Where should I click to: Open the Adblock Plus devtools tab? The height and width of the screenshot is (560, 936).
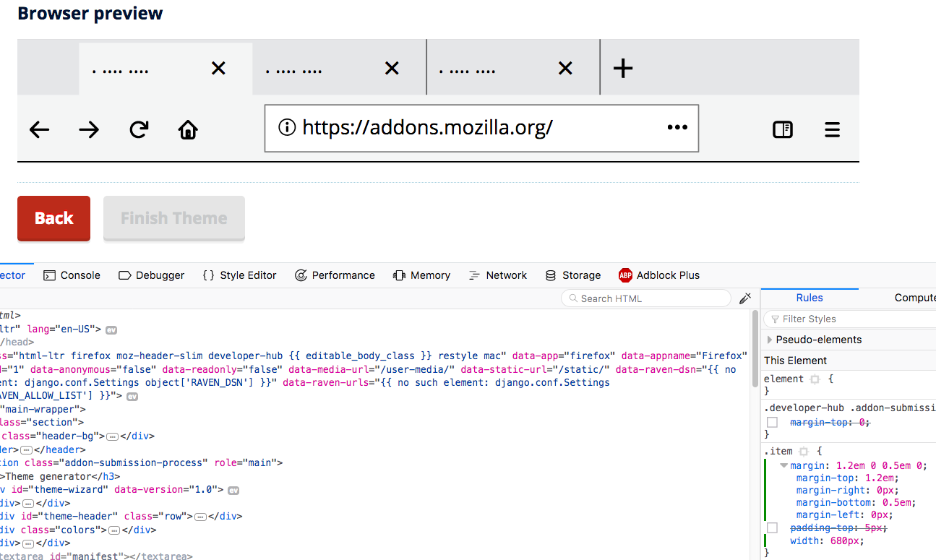pyautogui.click(x=659, y=275)
